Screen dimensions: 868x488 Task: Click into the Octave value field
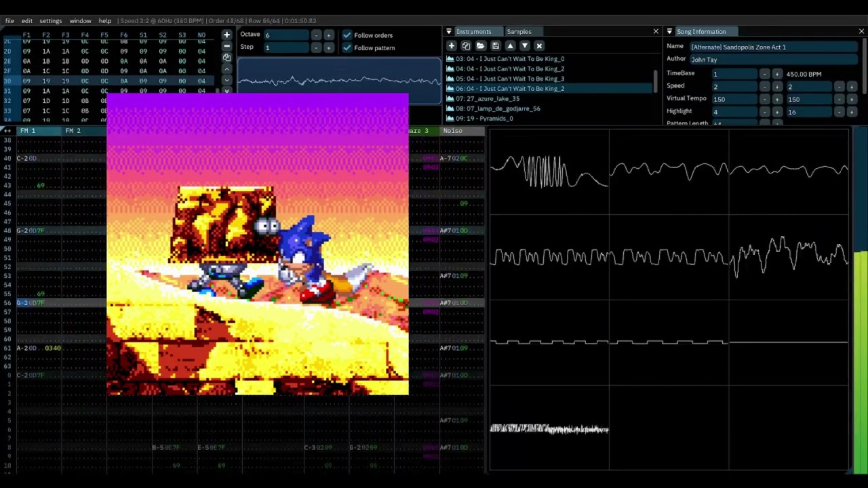[x=286, y=35]
